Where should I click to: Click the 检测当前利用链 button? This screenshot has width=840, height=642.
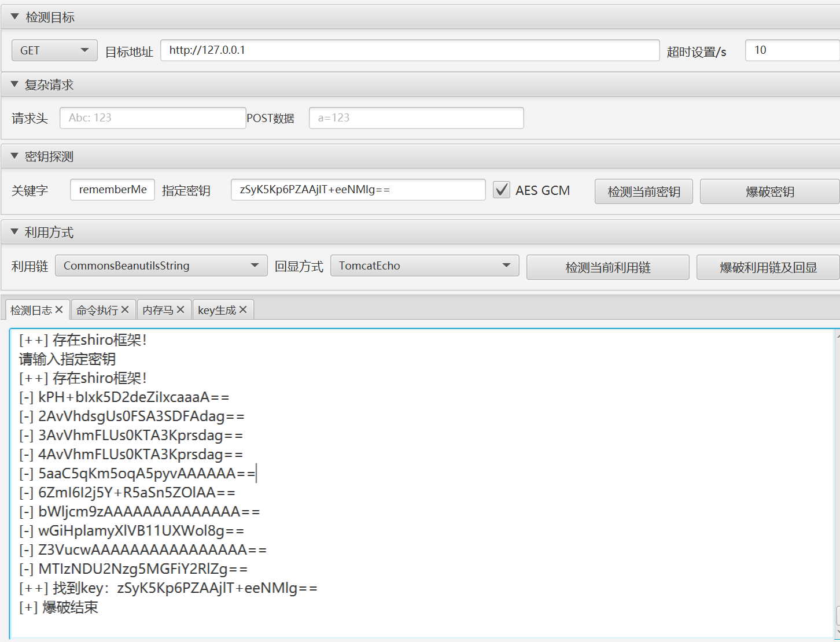pos(607,267)
